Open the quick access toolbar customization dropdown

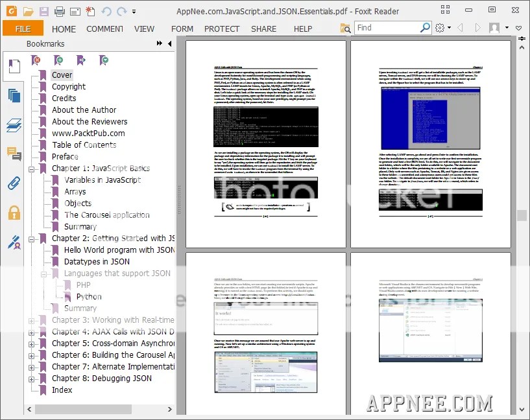click(134, 12)
